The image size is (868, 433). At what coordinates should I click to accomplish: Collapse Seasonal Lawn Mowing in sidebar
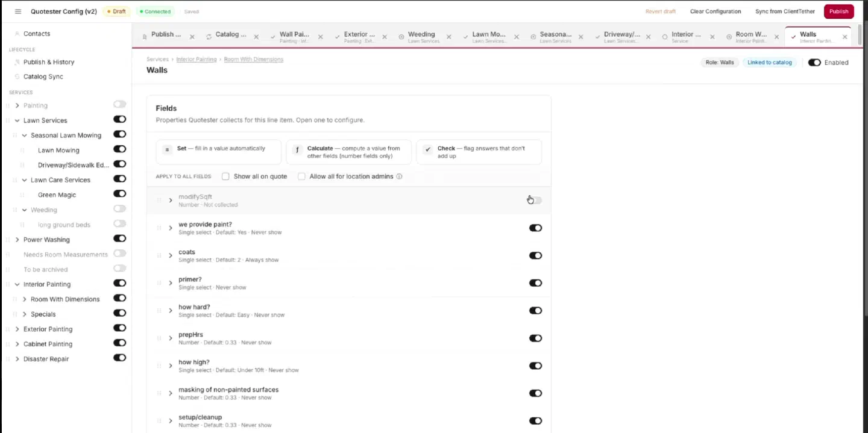point(24,136)
